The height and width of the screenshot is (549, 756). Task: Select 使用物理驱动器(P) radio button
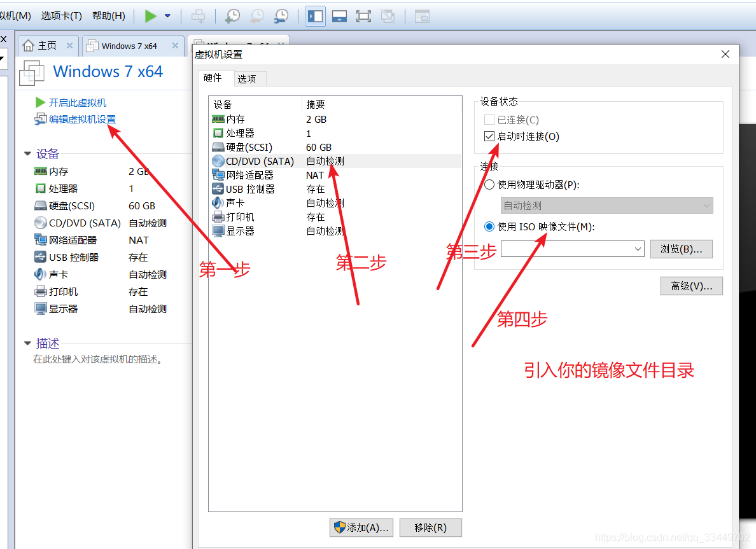pyautogui.click(x=489, y=184)
